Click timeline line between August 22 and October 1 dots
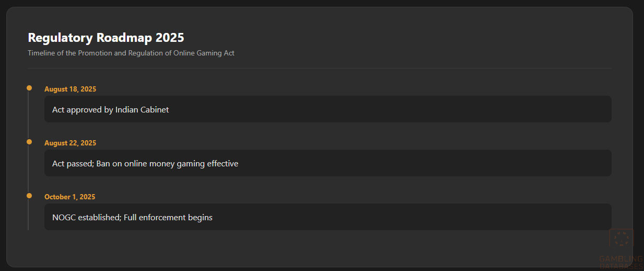The image size is (644, 271). tap(28, 169)
